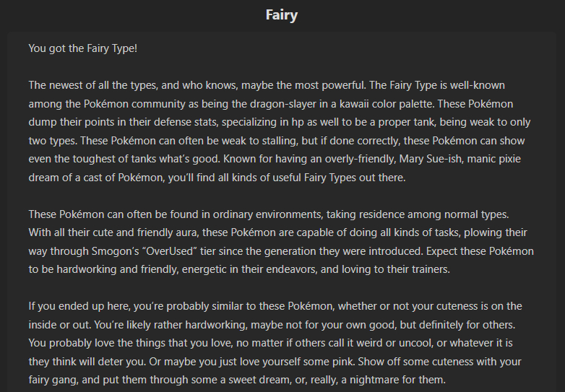
Task: Click the word "Smogon's" in the second paragraph
Action: 118,251
